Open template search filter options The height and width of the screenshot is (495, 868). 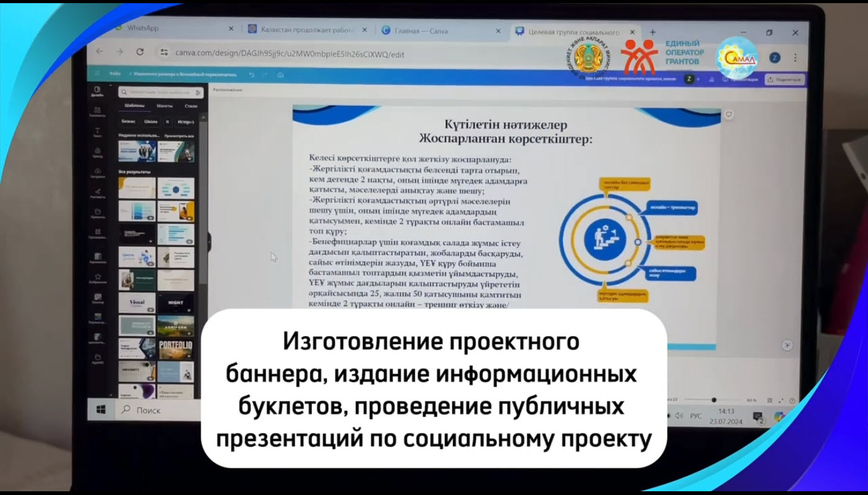click(198, 93)
